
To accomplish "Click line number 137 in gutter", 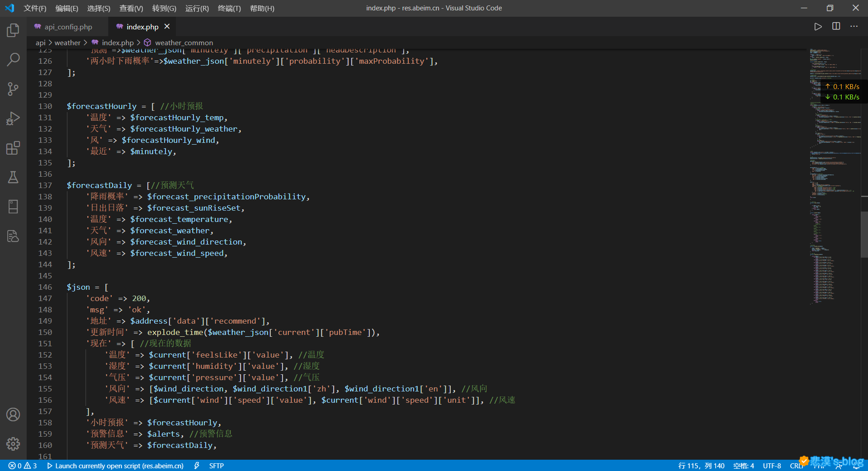I will tap(45, 185).
